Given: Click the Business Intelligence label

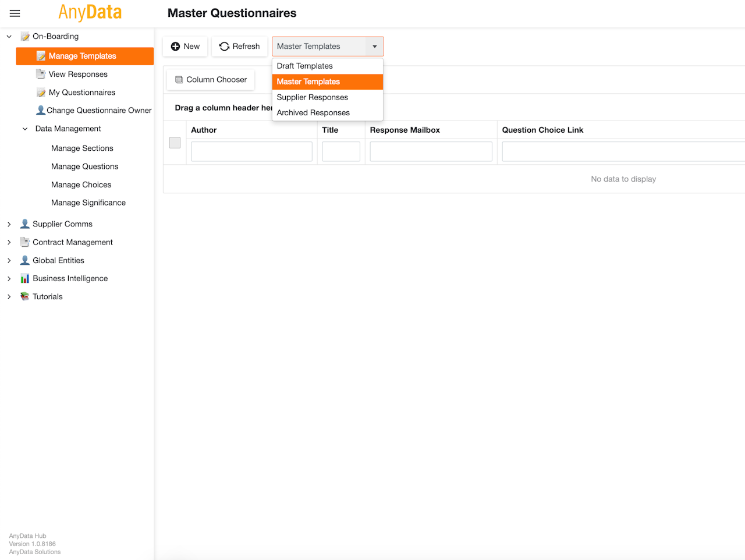Looking at the screenshot, I should tap(70, 278).
